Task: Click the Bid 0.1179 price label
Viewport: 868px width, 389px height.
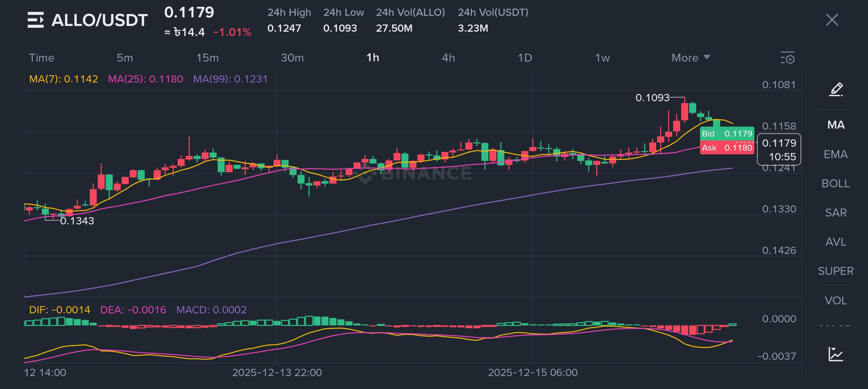Action: (x=727, y=134)
